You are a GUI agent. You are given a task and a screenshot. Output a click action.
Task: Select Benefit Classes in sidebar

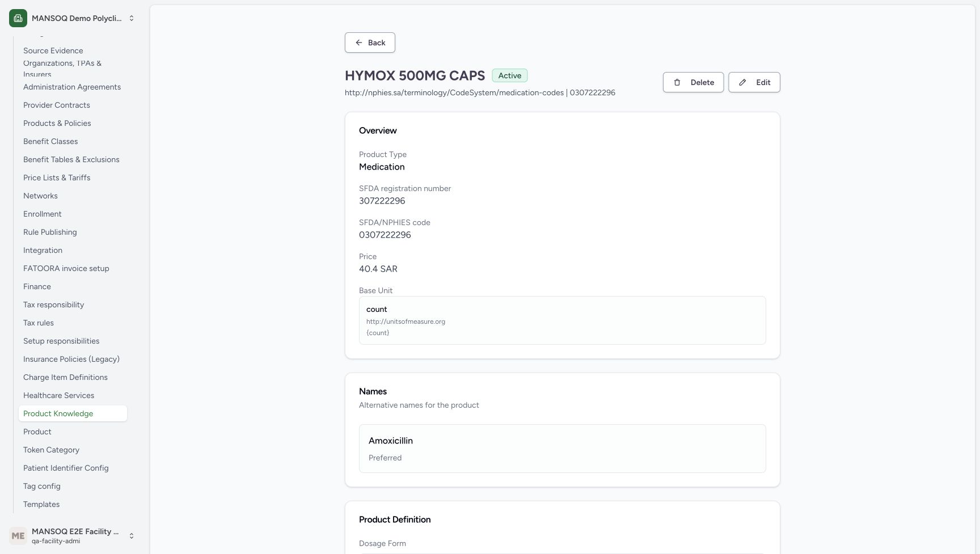50,141
